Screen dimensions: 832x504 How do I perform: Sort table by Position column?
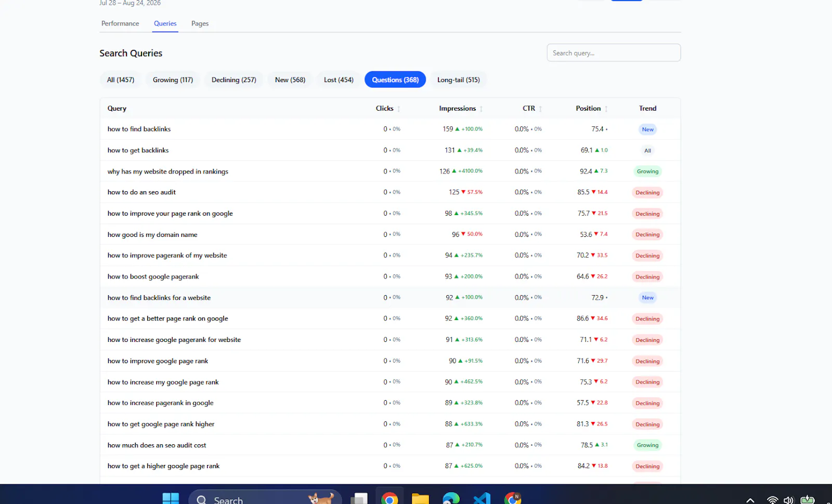(x=591, y=108)
